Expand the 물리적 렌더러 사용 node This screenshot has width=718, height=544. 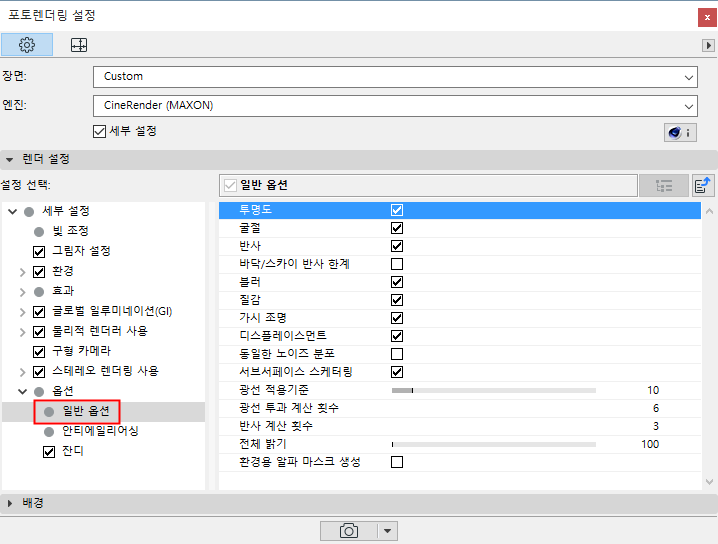click(x=22, y=332)
